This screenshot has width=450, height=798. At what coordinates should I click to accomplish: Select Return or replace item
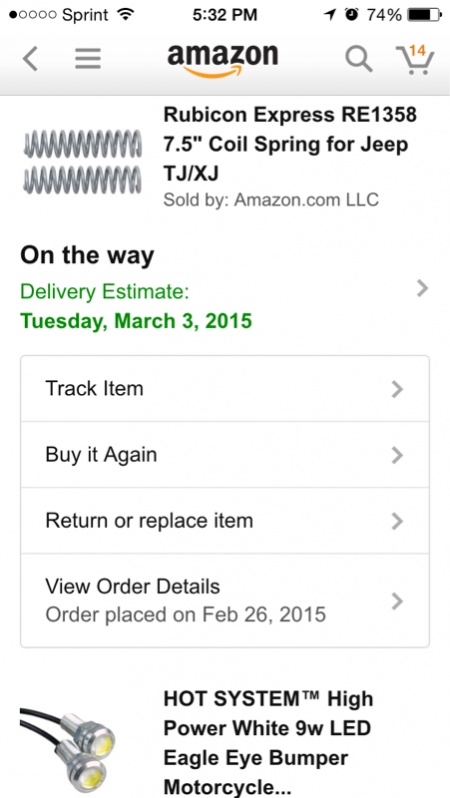pos(224,521)
